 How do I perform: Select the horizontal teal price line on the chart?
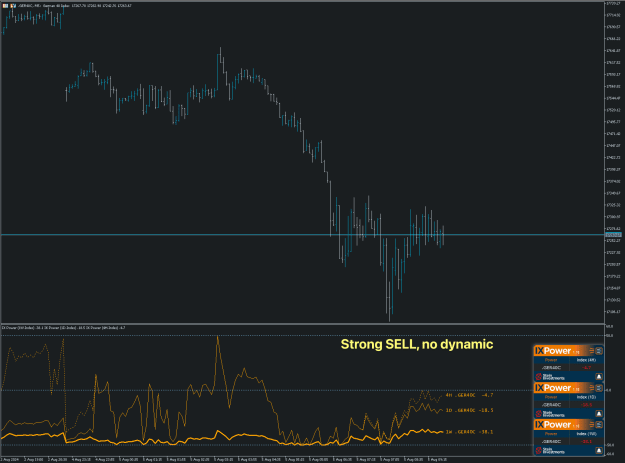[303, 235]
